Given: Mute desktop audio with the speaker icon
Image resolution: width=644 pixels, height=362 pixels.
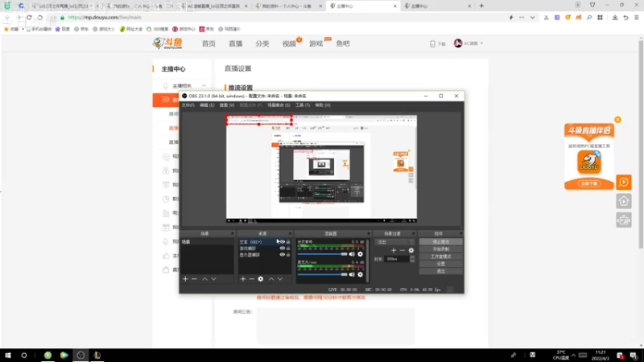Looking at the screenshot, I should (x=352, y=254).
